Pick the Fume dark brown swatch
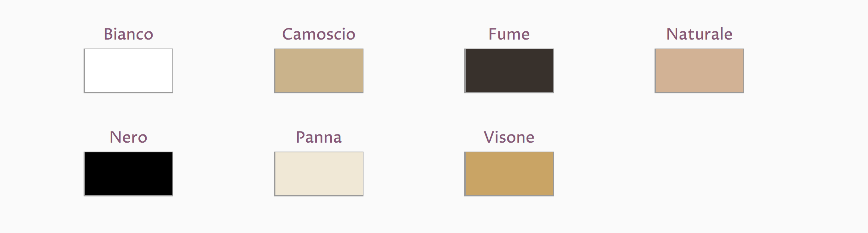The height and width of the screenshot is (233, 868). tap(509, 71)
